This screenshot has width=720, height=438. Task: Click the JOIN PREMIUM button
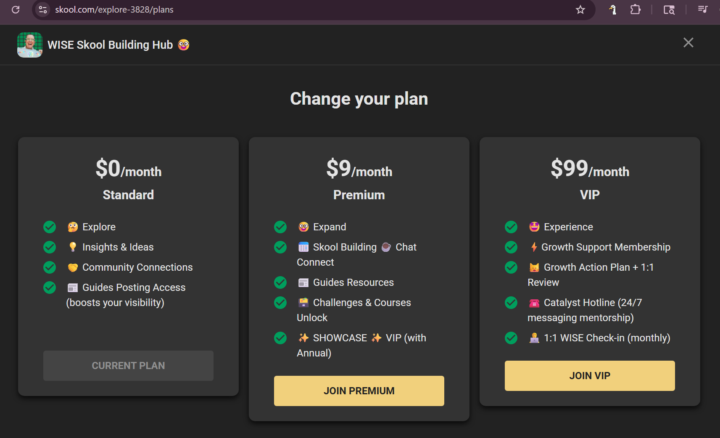(359, 391)
